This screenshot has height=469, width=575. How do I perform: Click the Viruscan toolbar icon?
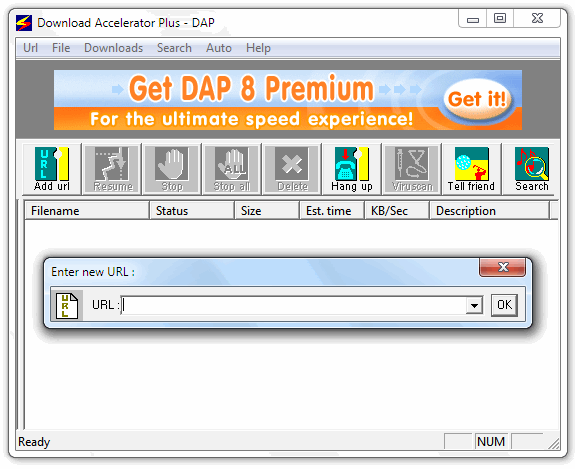(412, 169)
